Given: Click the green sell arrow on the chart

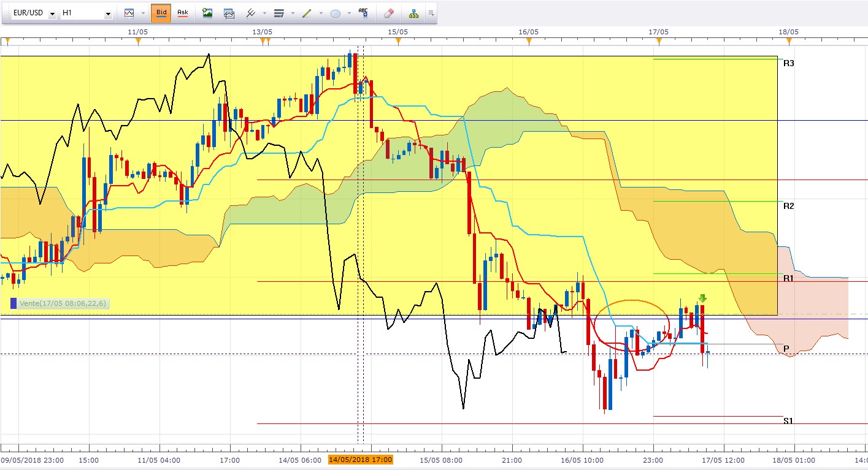Looking at the screenshot, I should tap(702, 298).
